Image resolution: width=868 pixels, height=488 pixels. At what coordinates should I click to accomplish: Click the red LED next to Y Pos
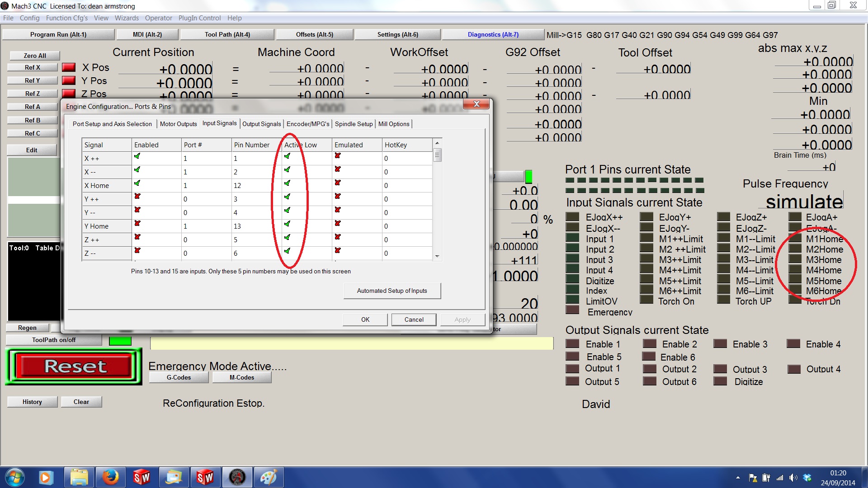68,80
